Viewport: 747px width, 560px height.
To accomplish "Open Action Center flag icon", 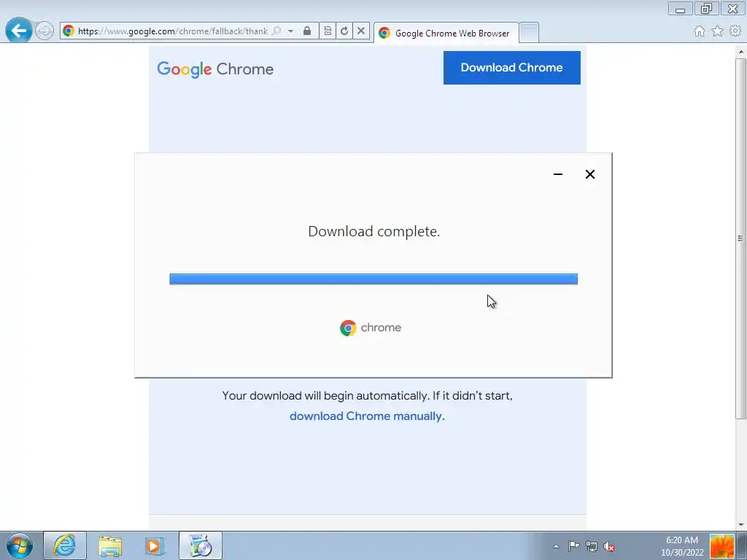I will click(573, 546).
